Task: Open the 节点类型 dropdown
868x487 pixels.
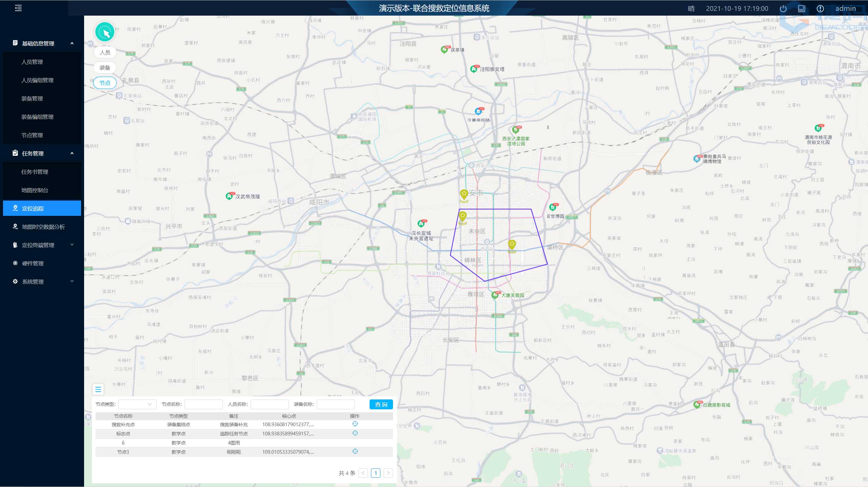Action: pyautogui.click(x=137, y=404)
